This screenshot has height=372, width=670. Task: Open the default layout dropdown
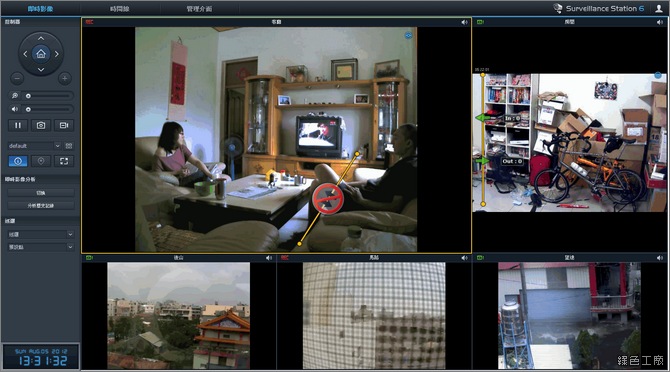coord(34,146)
